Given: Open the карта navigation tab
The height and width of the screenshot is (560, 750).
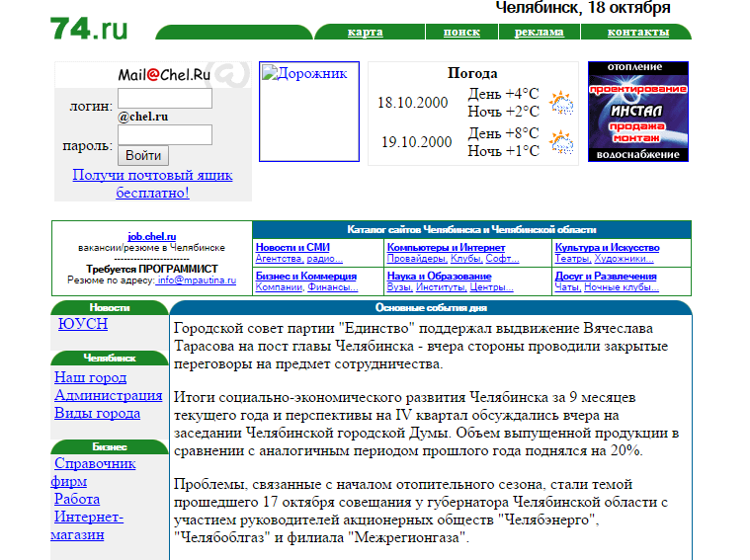Looking at the screenshot, I should (365, 32).
